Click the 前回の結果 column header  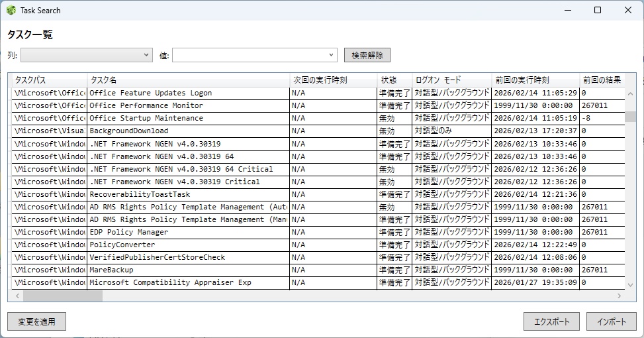(602, 80)
